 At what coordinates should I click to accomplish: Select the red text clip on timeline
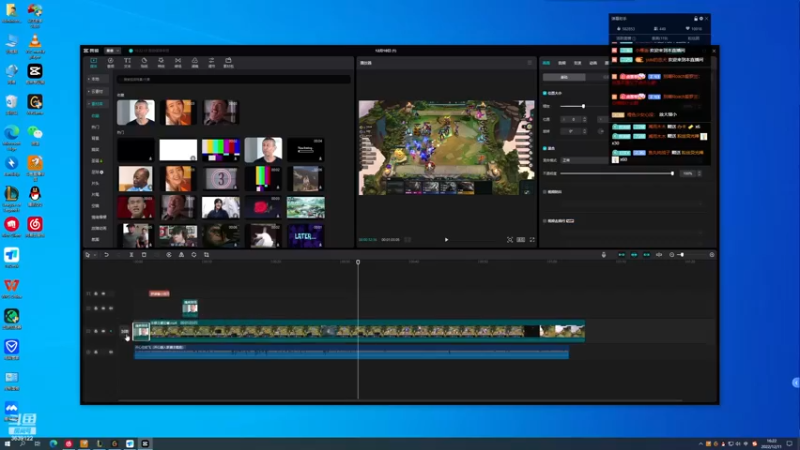pyautogui.click(x=159, y=294)
